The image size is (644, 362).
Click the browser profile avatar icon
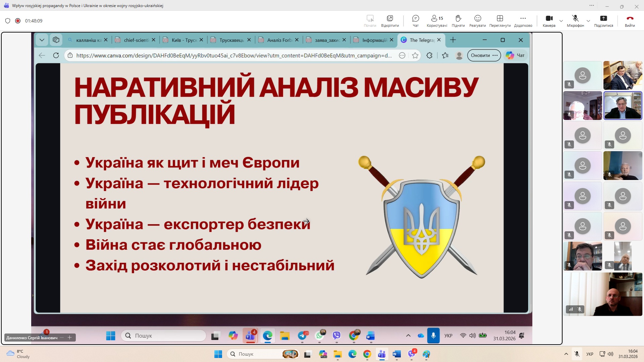[459, 55]
